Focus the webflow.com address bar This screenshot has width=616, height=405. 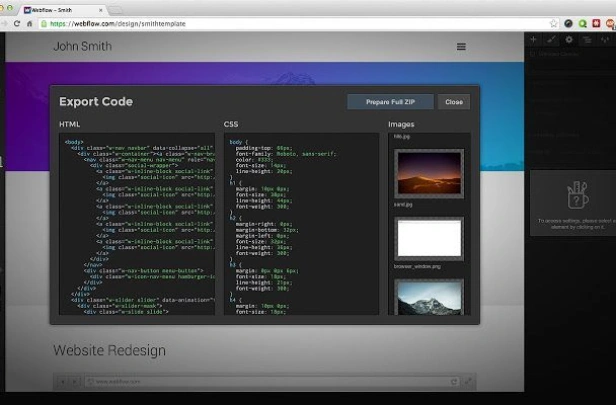coord(295,24)
